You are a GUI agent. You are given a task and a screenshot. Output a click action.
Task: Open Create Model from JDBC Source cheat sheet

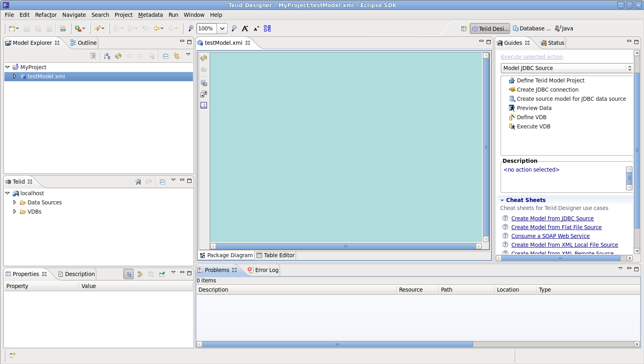(553, 218)
